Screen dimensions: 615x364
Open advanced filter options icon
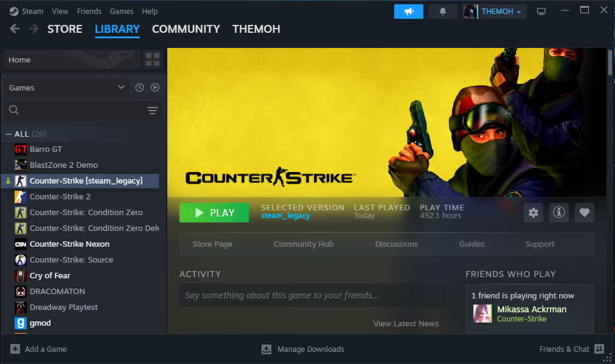(x=153, y=110)
